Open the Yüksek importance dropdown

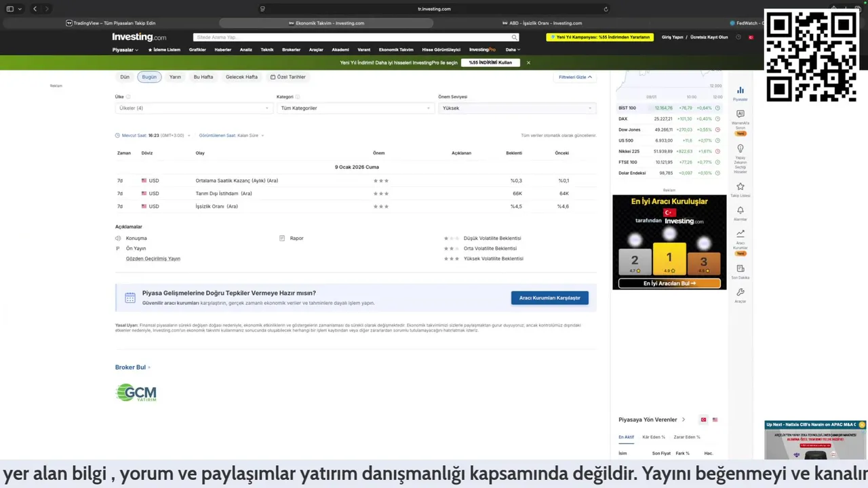pos(517,108)
